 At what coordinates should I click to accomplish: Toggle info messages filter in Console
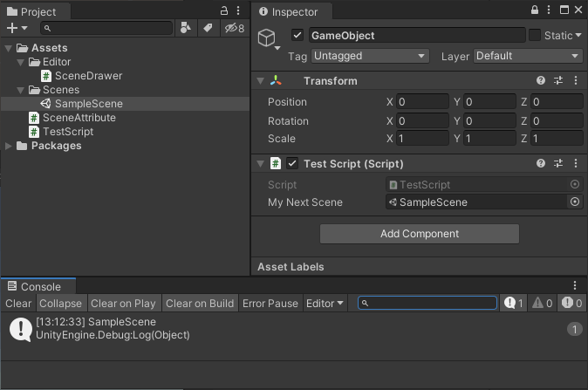(x=513, y=303)
